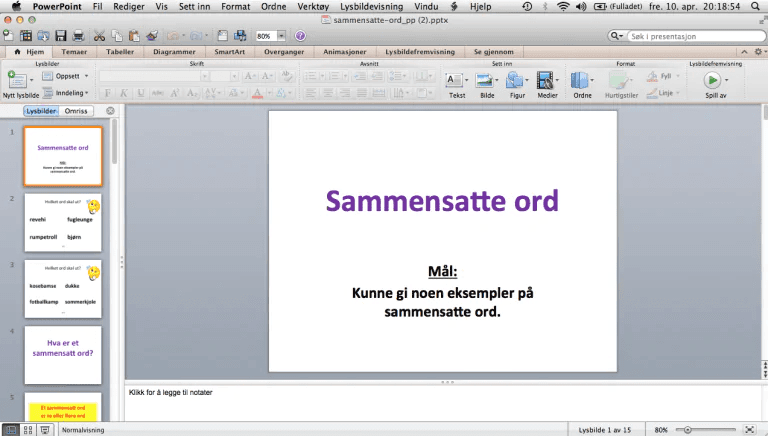
Task: Switch to slide sorter view
Action: pyautogui.click(x=28, y=429)
